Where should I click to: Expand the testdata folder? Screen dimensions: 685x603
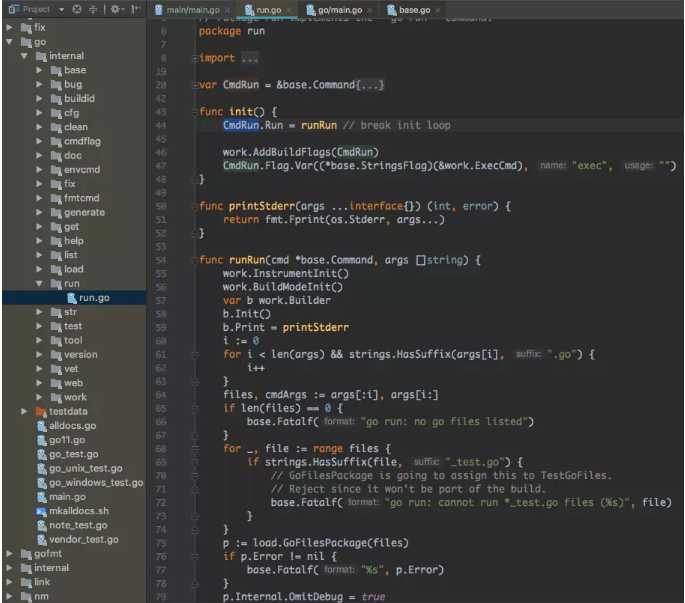24,412
